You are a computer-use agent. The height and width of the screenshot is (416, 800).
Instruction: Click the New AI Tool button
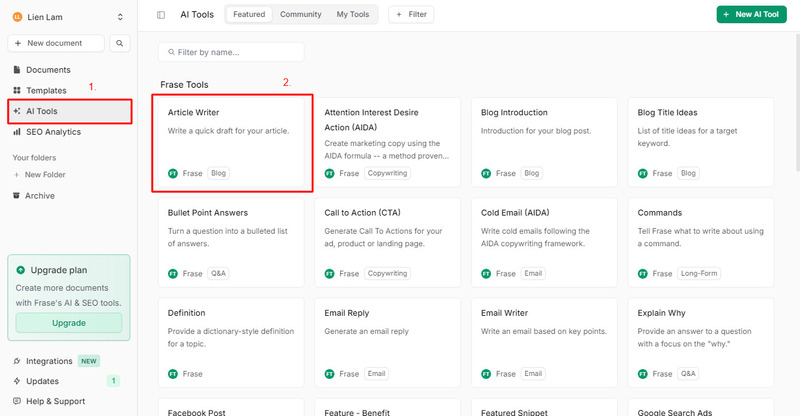point(752,14)
